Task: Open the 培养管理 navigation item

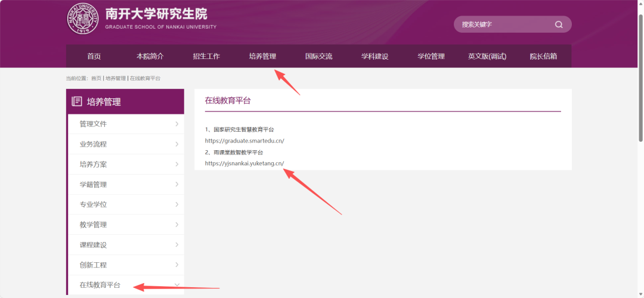Action: click(262, 56)
